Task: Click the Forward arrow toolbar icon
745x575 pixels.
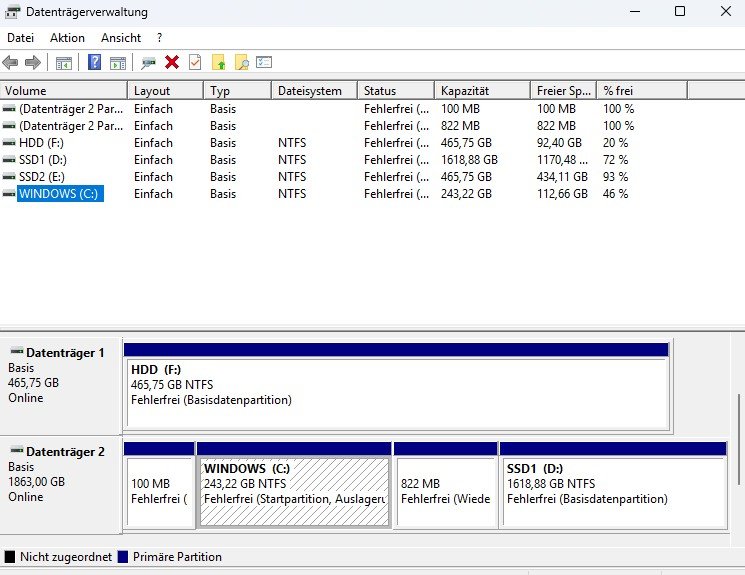Action: click(33, 62)
